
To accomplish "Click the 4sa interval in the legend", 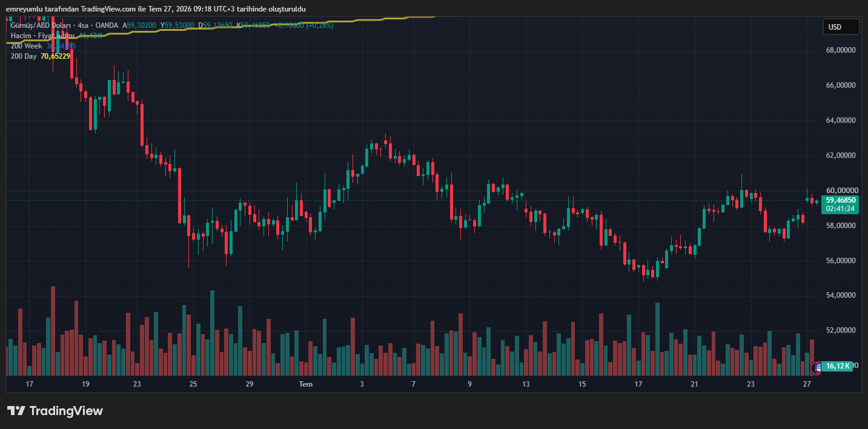I will pos(83,25).
